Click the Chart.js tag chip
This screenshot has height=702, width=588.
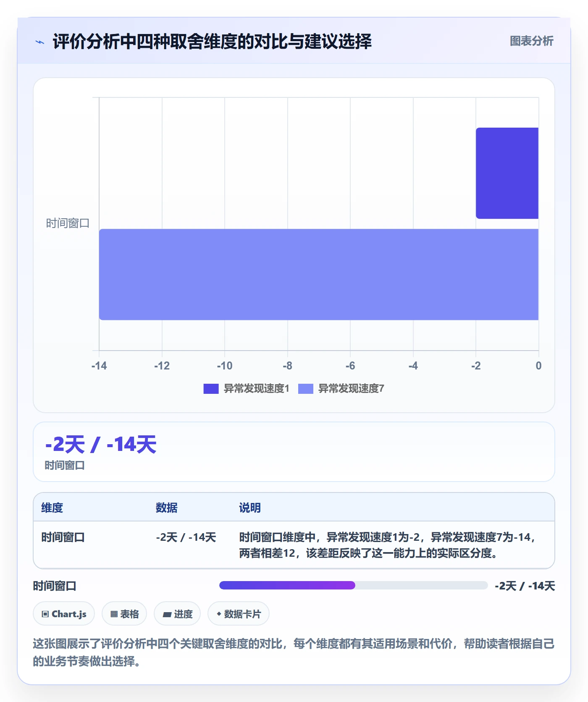tap(64, 614)
